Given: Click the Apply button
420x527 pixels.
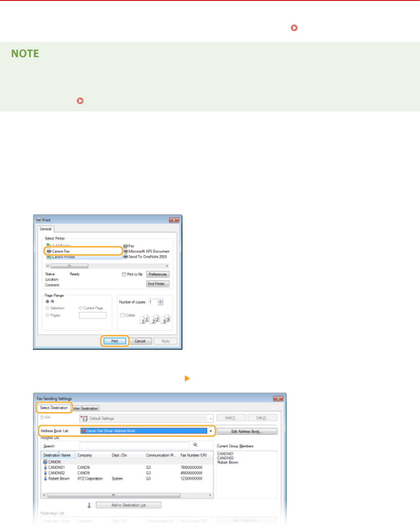Looking at the screenshot, I should (x=166, y=341).
